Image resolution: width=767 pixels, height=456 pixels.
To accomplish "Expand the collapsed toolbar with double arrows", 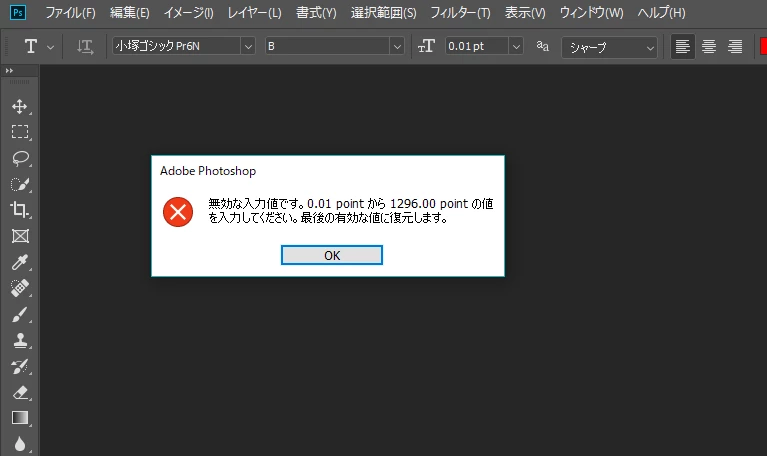I will 9,70.
